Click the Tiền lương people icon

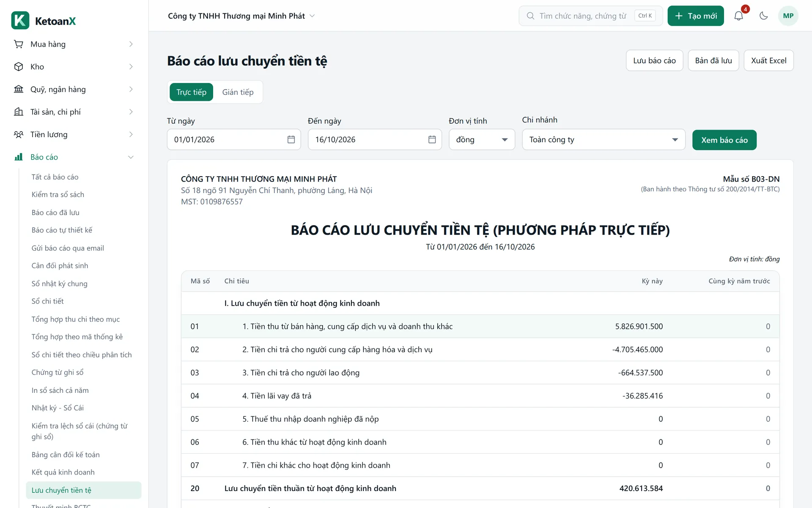(19, 135)
